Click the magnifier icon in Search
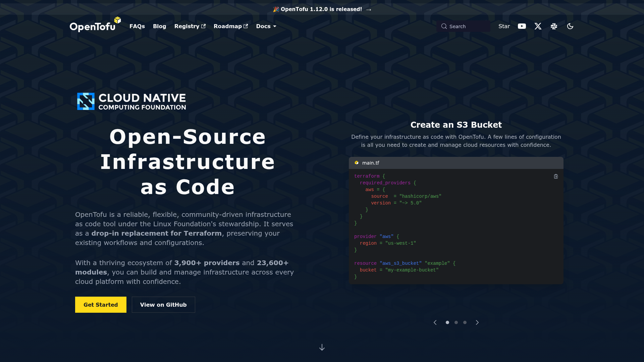 pyautogui.click(x=444, y=26)
